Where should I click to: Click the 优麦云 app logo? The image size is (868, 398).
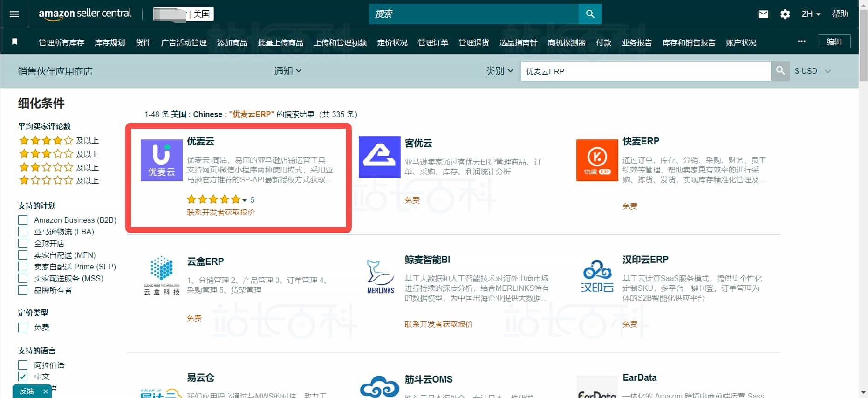point(161,160)
